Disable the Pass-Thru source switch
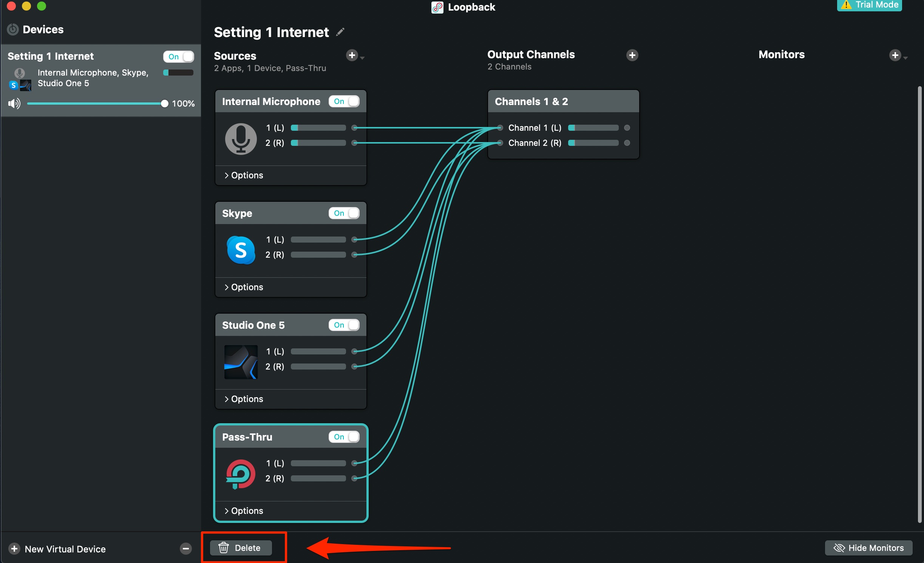The width and height of the screenshot is (924, 563). (344, 437)
